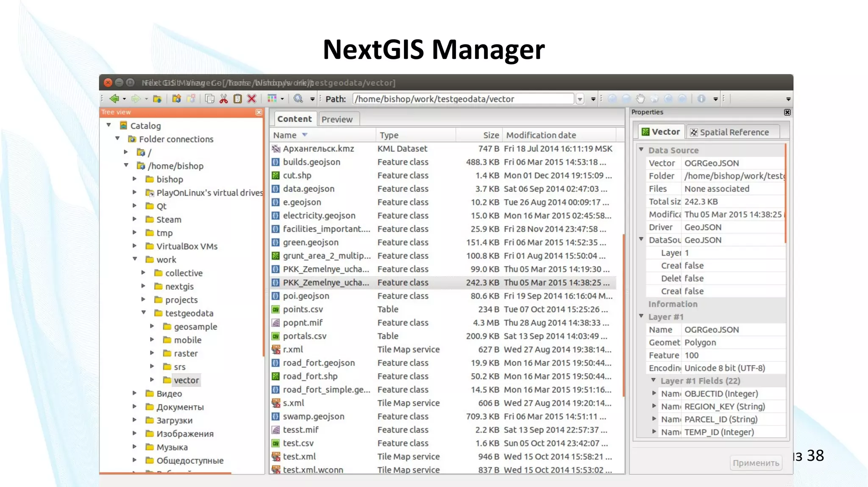Go back with the green Back arrow
The image size is (868, 487).
(114, 99)
